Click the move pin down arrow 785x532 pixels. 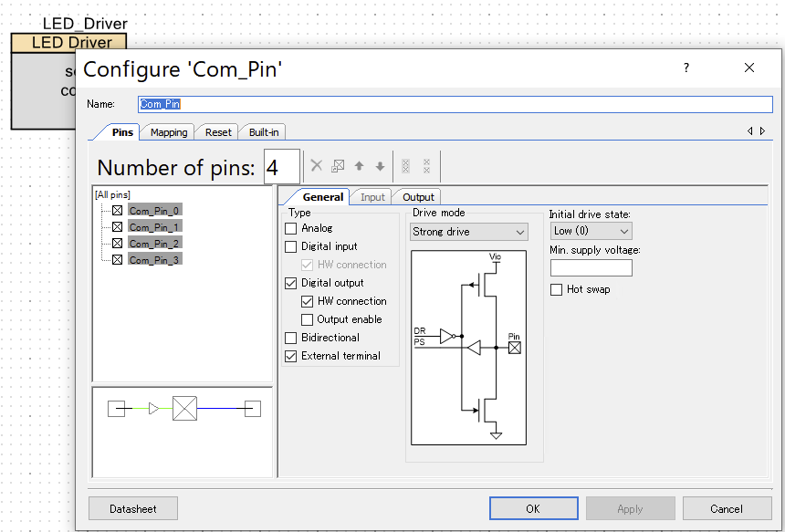(380, 166)
